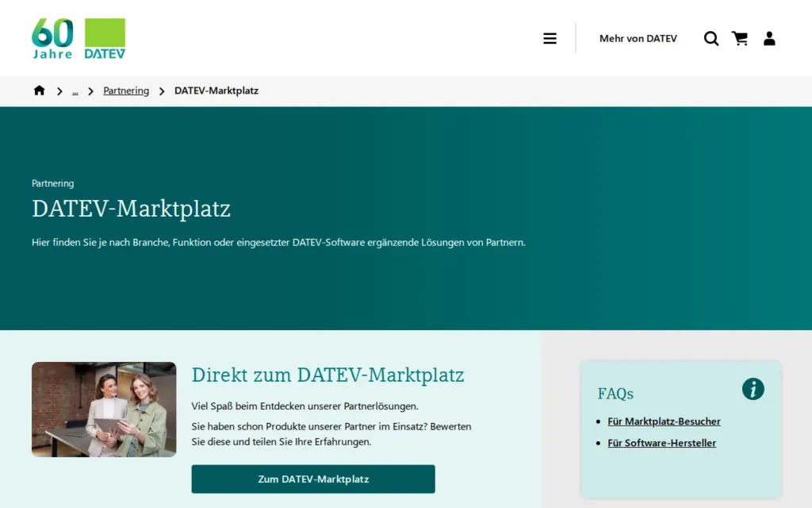Screen dimensions: 812x508
Task: Click the Zum DATEV-Marktplatz button
Action: (x=312, y=479)
